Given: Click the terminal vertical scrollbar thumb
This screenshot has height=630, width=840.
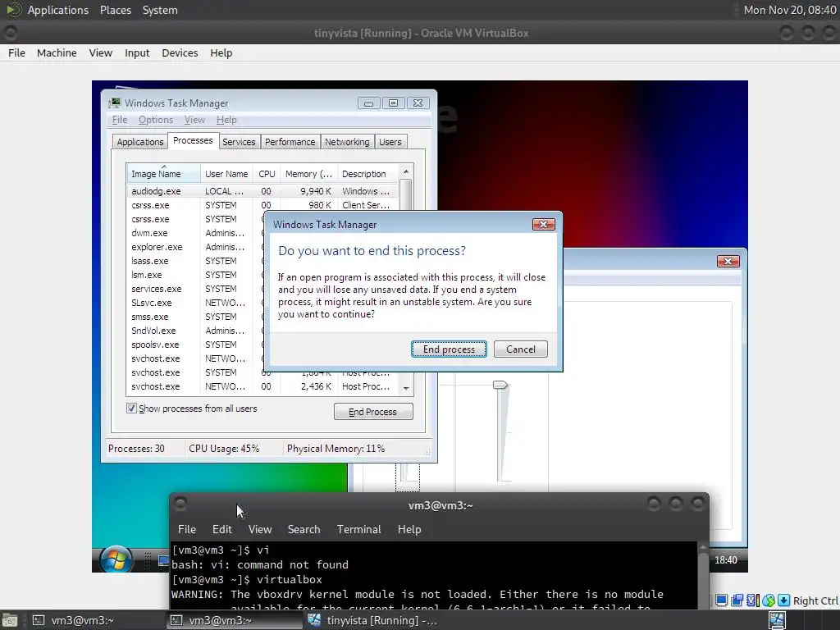Looking at the screenshot, I should 702,582.
